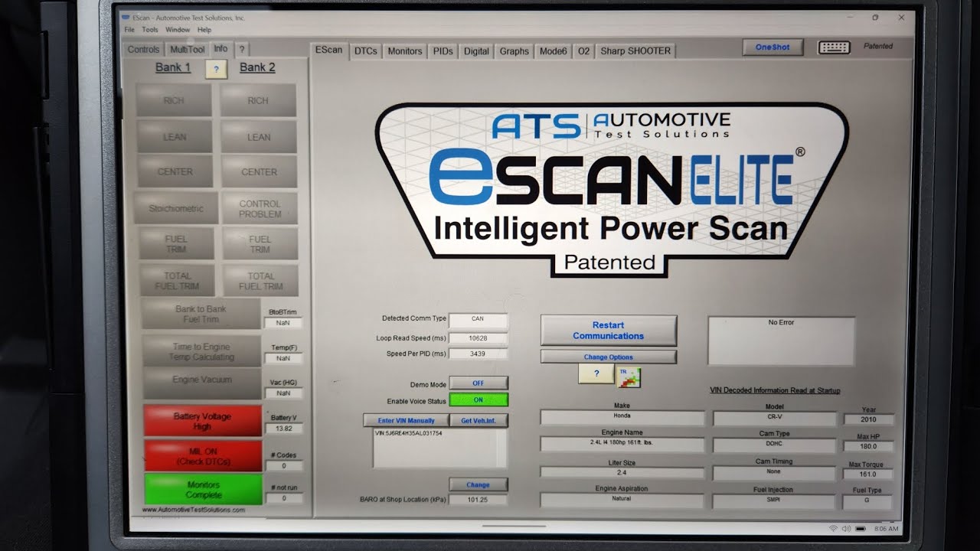The height and width of the screenshot is (551, 980).
Task: Click green Monitors Complete indicator
Action: (204, 490)
